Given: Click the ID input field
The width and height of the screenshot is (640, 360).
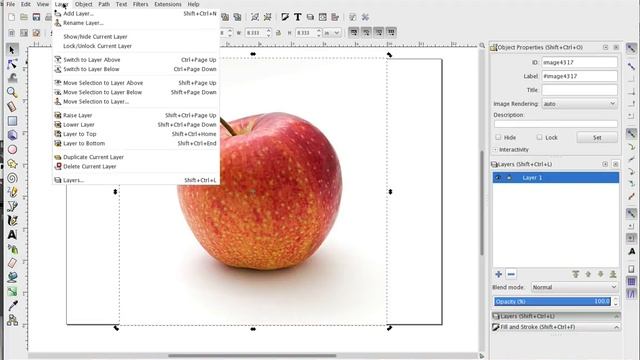Looking at the screenshot, I should pyautogui.click(x=579, y=62).
